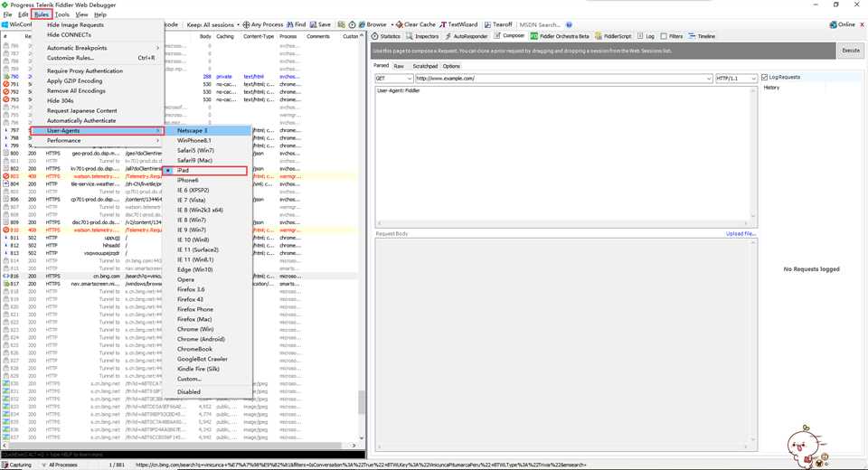Click the QuickExec command box

click(183, 455)
